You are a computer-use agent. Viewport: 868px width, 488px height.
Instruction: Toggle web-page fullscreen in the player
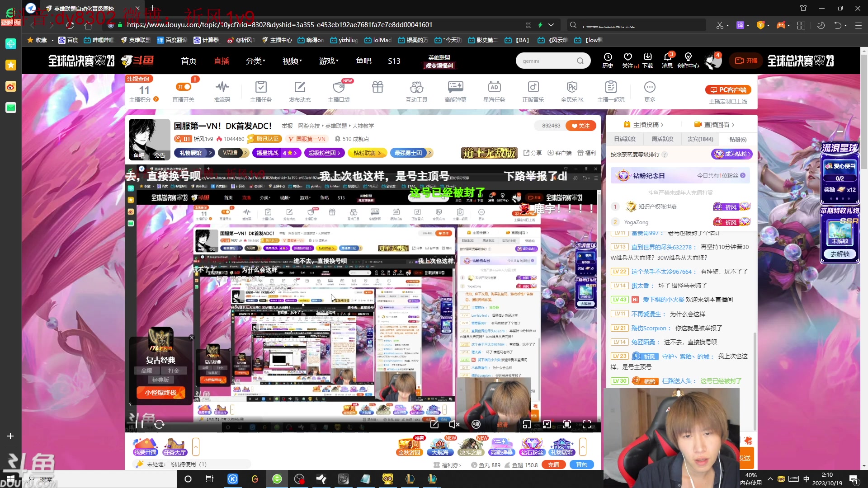567,424
